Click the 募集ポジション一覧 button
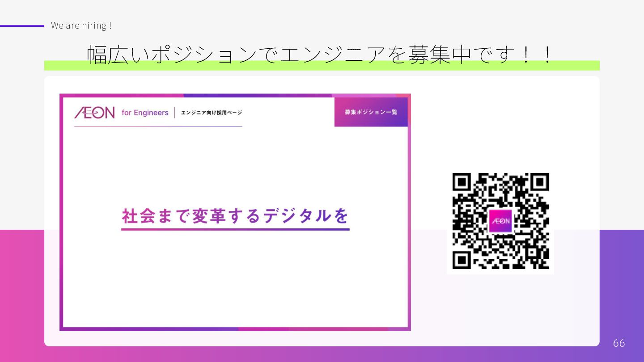This screenshot has width=644, height=362. pyautogui.click(x=371, y=112)
